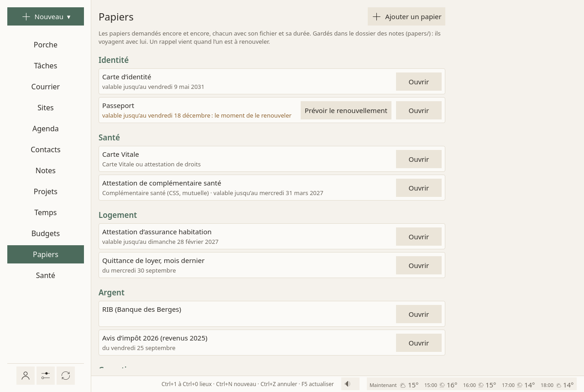
Task: Click the Maintenant 15° temperature
Action: 413,385
